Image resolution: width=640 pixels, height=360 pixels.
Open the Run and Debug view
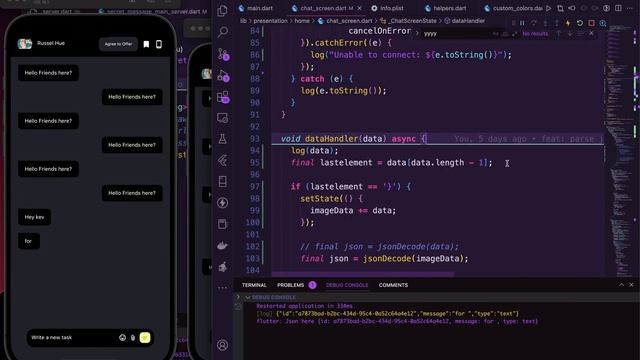(223, 76)
